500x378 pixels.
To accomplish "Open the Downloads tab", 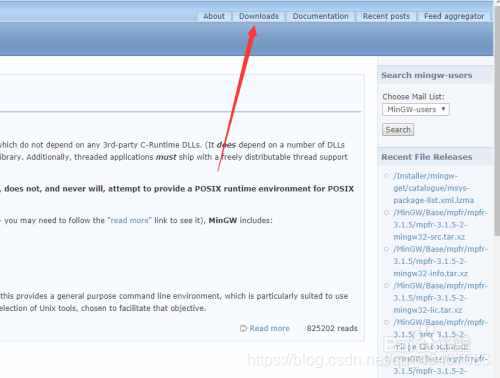I will [259, 16].
